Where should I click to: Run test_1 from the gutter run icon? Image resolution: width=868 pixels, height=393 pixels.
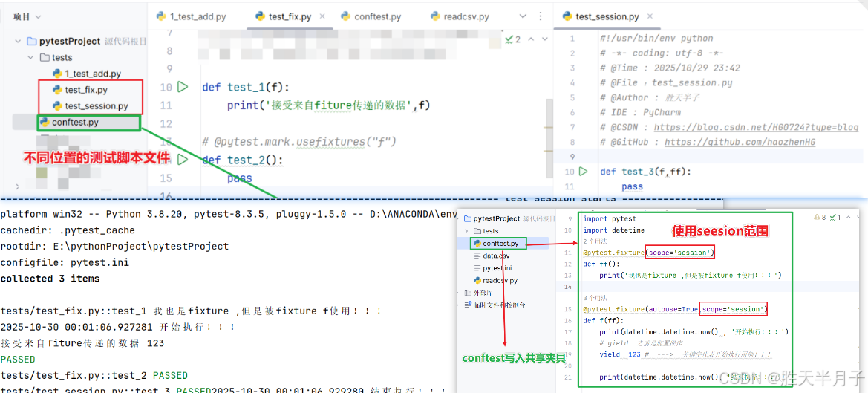[x=183, y=87]
